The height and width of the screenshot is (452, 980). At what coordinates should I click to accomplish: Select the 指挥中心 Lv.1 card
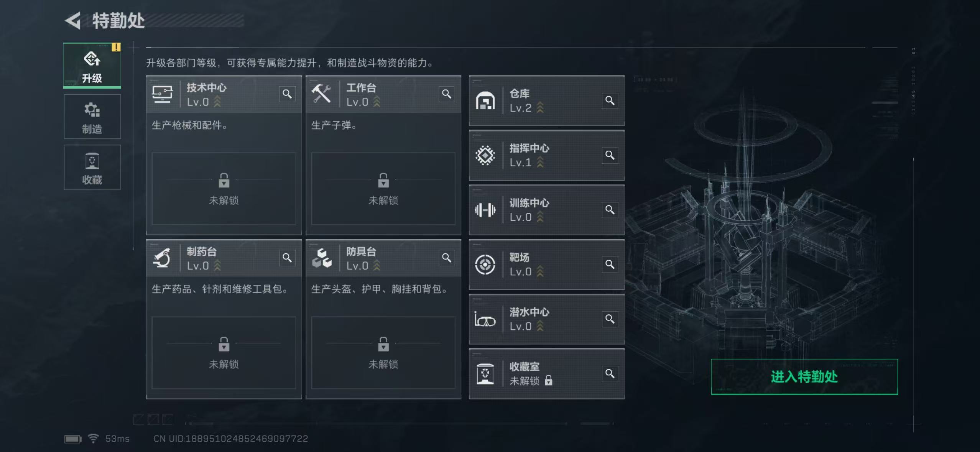(537, 156)
